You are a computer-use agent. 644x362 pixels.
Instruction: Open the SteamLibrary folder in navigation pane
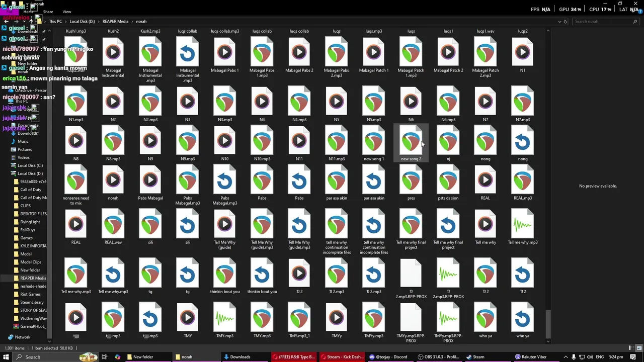(x=32, y=302)
